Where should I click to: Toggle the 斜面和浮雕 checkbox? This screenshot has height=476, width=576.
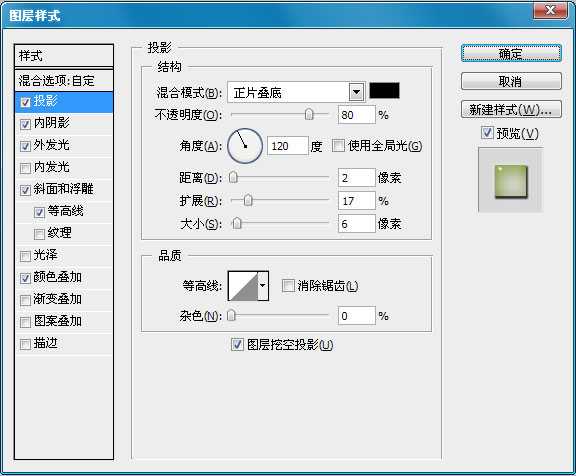pos(25,190)
